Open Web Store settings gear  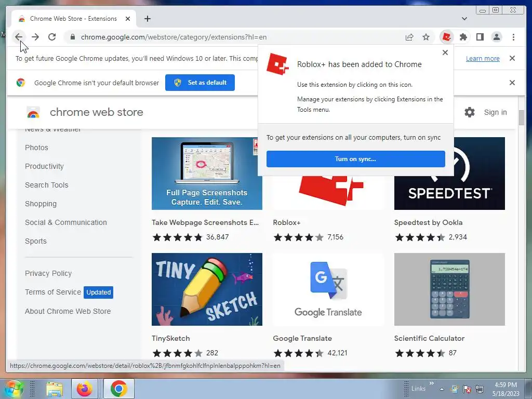click(470, 112)
